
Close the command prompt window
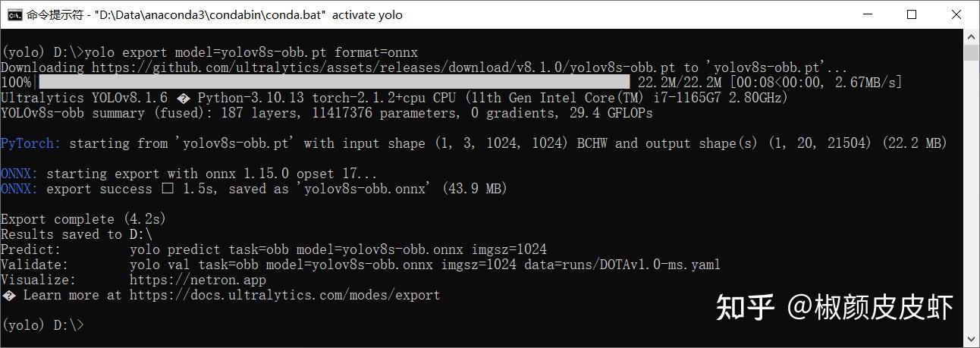(x=956, y=14)
